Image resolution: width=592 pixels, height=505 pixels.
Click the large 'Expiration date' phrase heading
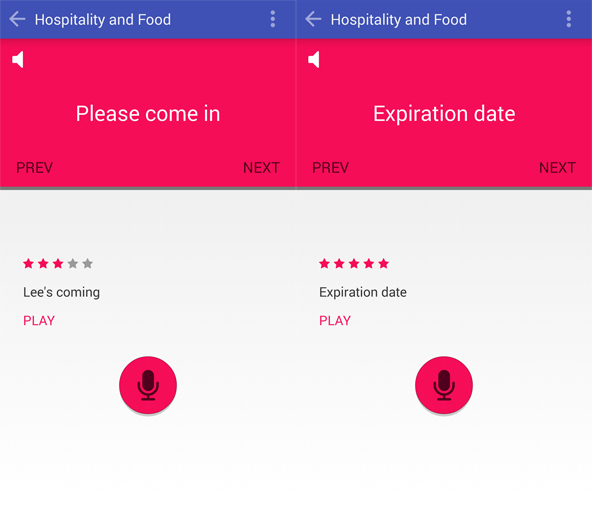[444, 114]
